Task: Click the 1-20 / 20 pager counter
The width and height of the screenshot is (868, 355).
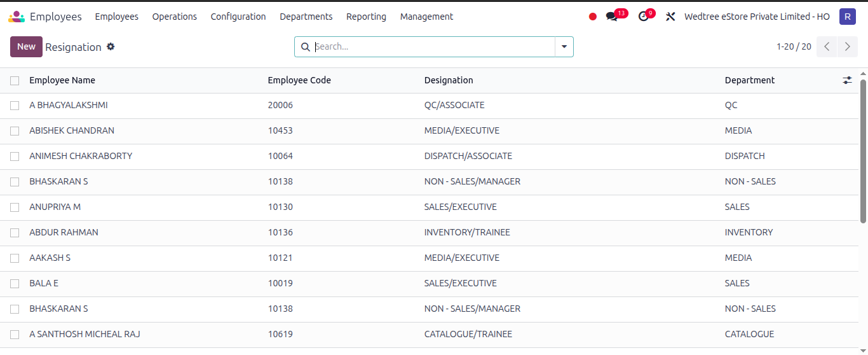Action: (794, 46)
